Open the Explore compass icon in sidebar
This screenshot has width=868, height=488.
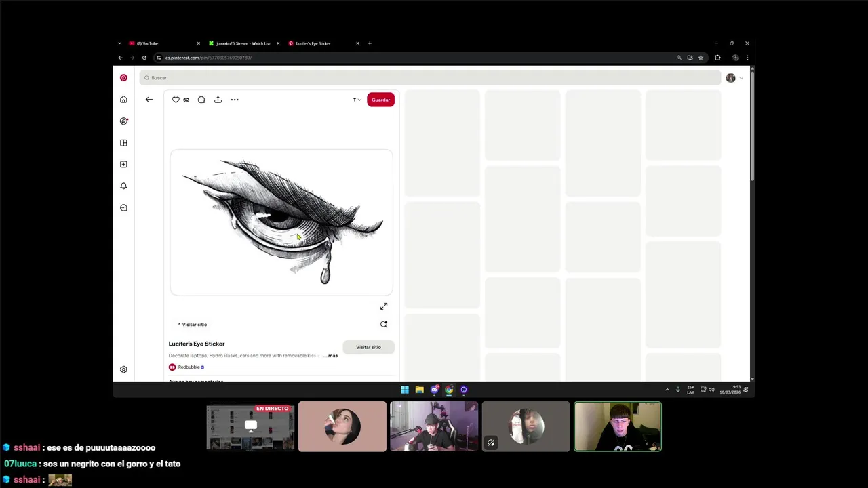(123, 121)
